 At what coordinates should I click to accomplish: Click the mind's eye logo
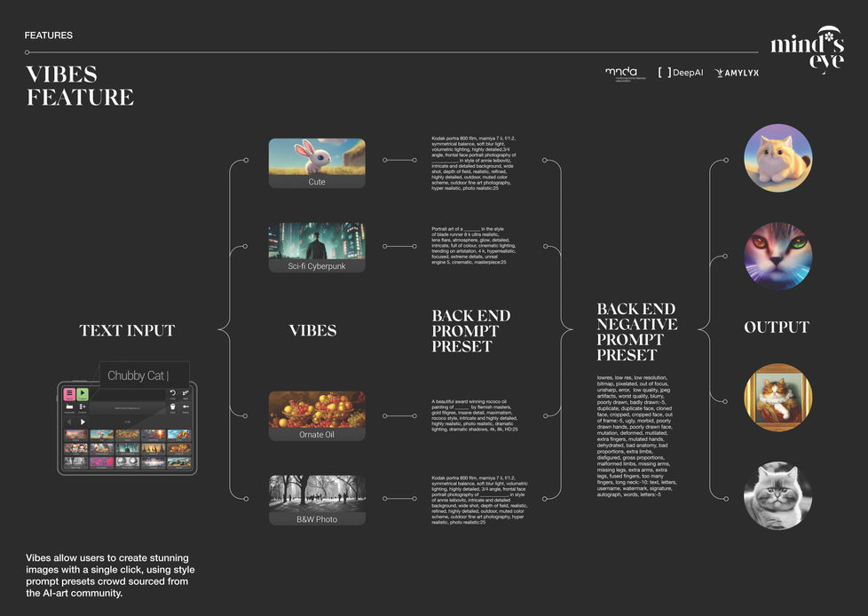coord(807,50)
